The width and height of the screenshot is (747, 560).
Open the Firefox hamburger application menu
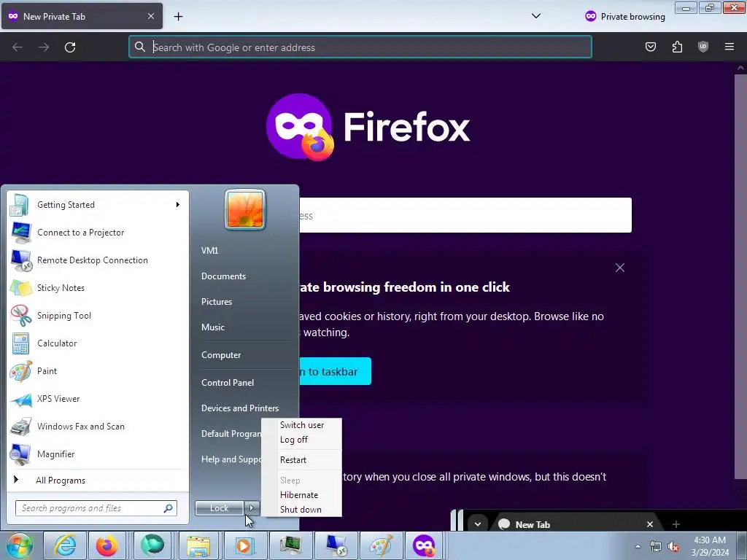(x=729, y=47)
